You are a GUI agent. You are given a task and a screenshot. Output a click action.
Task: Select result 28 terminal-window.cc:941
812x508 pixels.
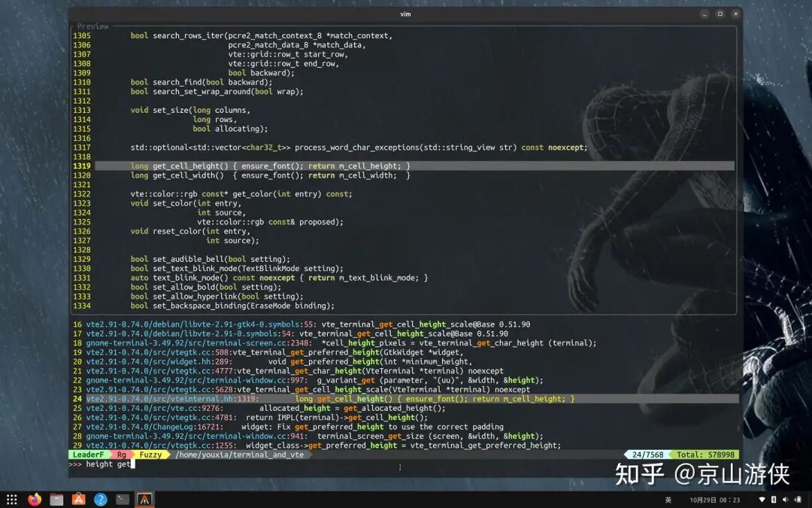point(308,437)
